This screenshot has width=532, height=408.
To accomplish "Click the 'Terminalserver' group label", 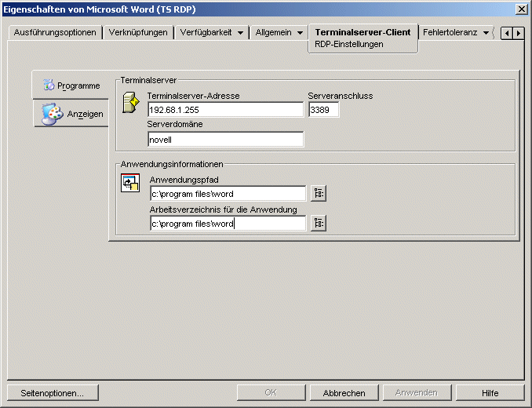I will click(148, 80).
